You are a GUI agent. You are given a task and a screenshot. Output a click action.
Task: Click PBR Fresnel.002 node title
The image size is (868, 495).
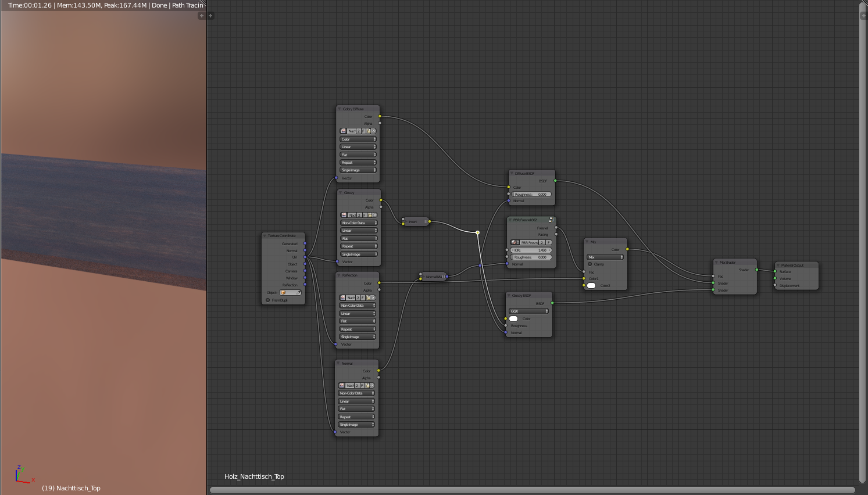(525, 220)
